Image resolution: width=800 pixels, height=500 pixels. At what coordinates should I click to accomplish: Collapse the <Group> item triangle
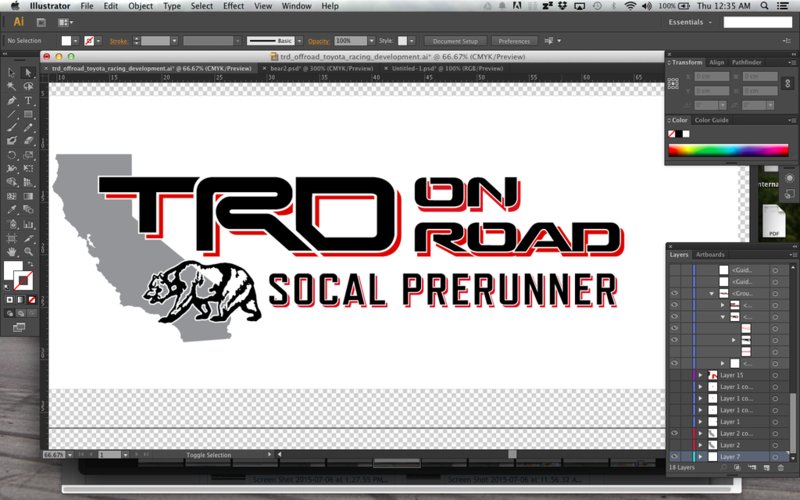tap(711, 293)
